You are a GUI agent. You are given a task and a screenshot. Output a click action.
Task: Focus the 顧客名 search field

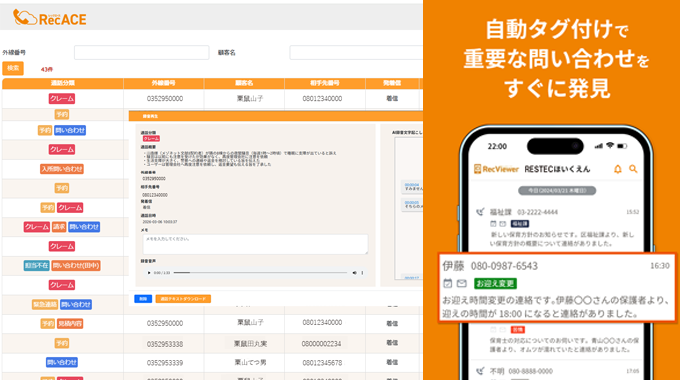click(x=356, y=52)
